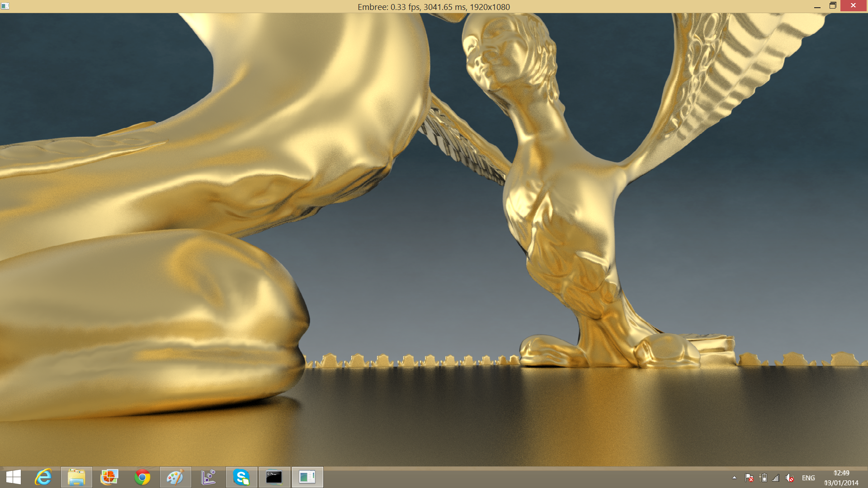Viewport: 868px width, 488px height.
Task: Click the 12:49 clock and date
Action: click(841, 478)
